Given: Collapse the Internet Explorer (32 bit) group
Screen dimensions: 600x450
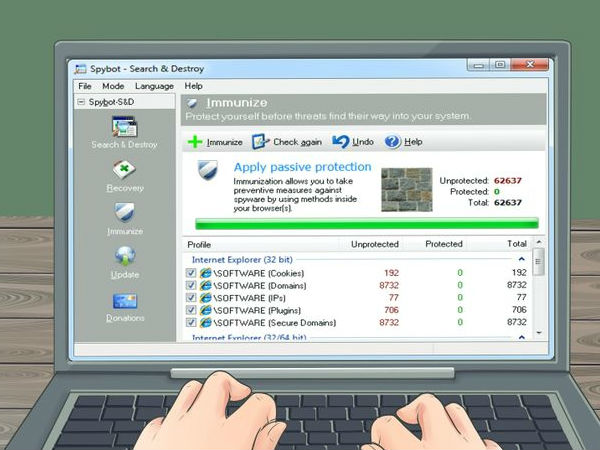Looking at the screenshot, I should 522,259.
